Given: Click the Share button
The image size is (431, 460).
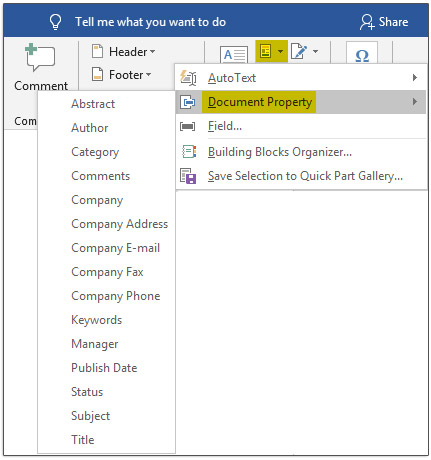Looking at the screenshot, I should coord(384,22).
